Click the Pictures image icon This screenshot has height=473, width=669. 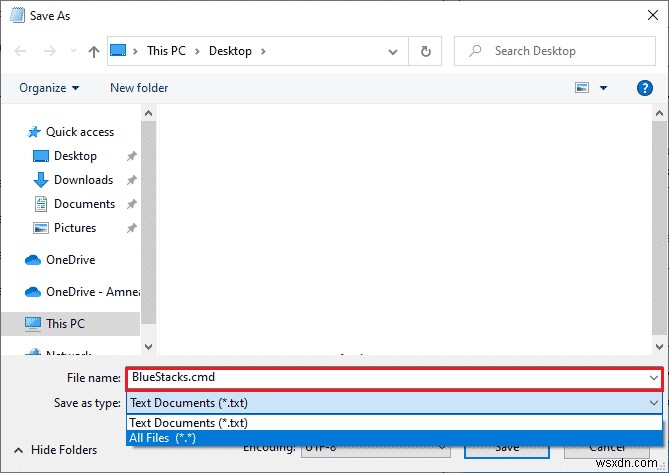point(41,228)
